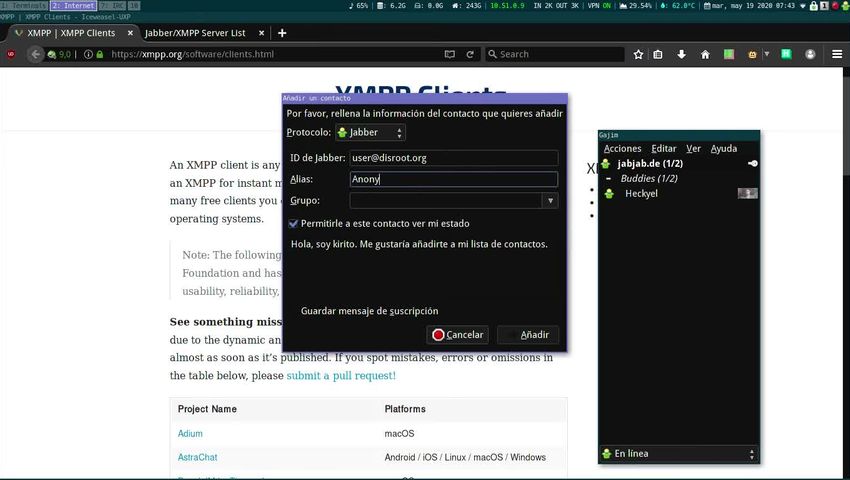Click the green buddy icon in system tray
This screenshot has width=850, height=480.
pos(845,5)
